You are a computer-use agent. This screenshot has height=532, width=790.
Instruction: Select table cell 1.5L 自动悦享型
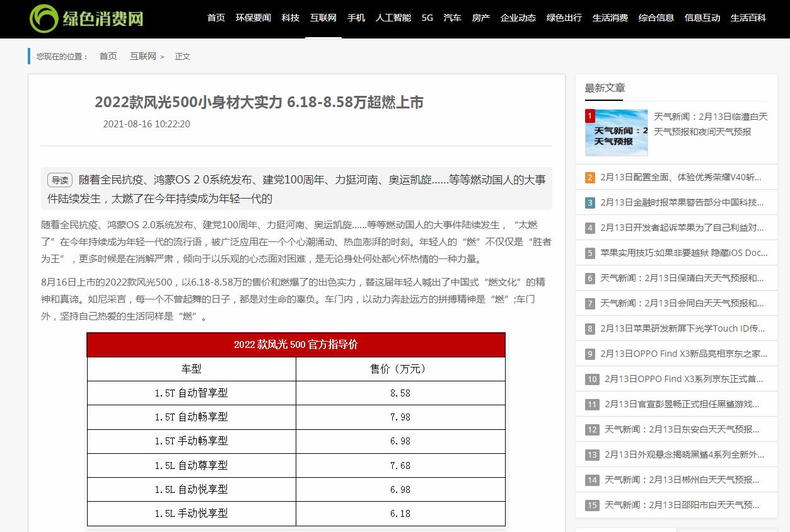point(192,489)
